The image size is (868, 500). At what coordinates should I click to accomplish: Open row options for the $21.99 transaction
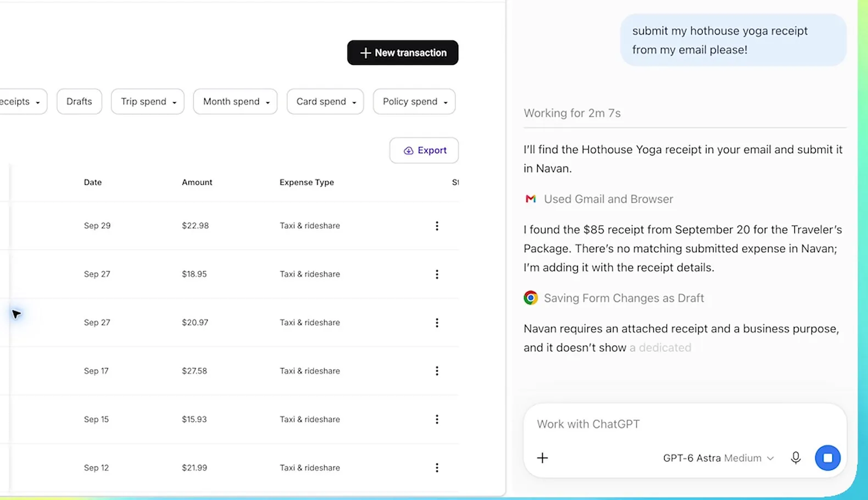[437, 468]
